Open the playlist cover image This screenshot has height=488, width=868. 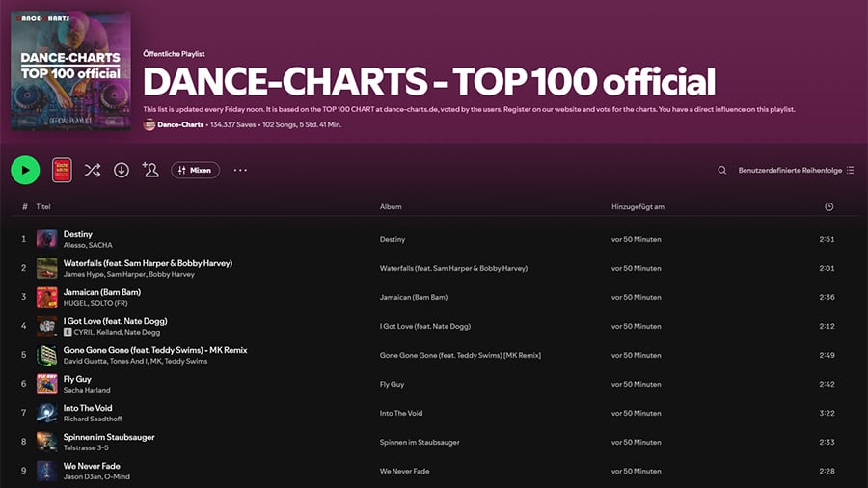(70, 70)
